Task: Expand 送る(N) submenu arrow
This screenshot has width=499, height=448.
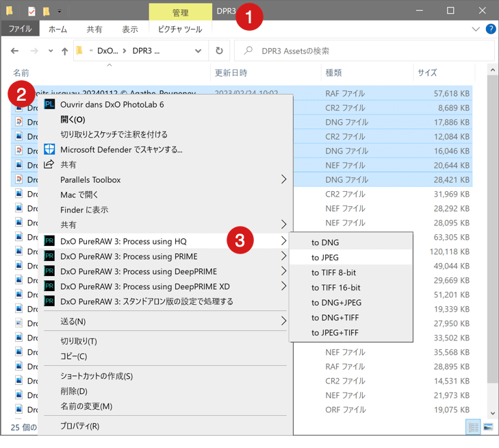Action: [x=283, y=321]
